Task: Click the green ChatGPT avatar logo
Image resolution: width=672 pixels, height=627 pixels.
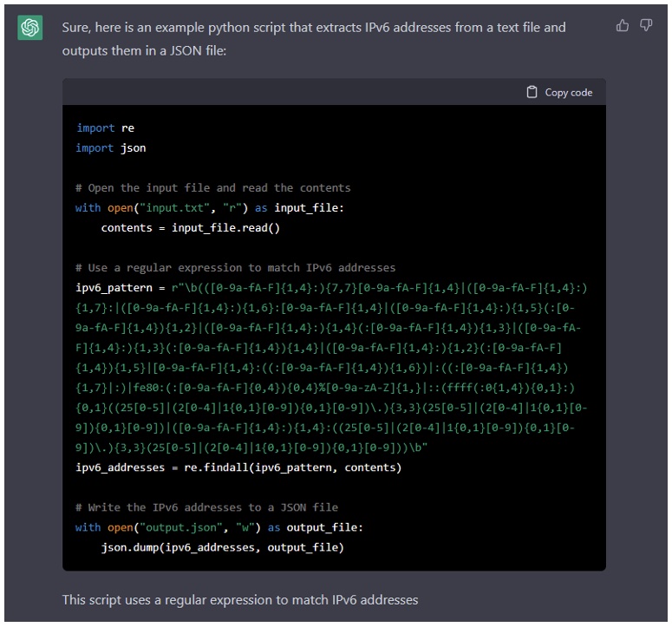Action: point(30,29)
